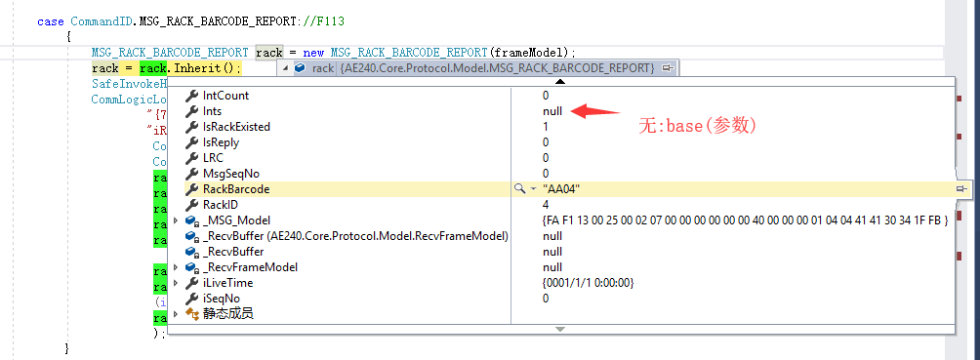Image resolution: width=980 pixels, height=360 pixels.
Task: Click the RackID value 4
Action: pos(546,204)
